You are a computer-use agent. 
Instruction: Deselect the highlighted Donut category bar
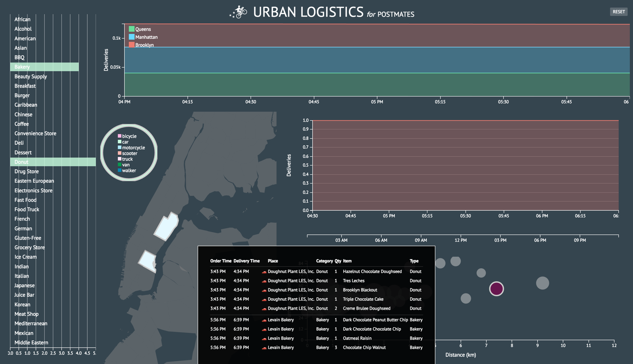coord(53,162)
